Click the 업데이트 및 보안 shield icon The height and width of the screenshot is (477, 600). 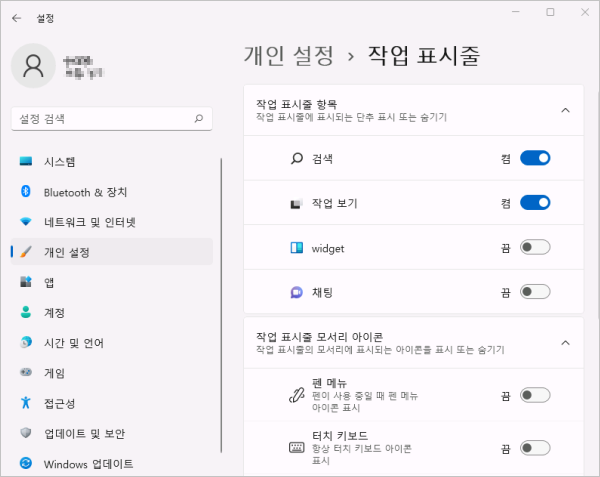[26, 433]
